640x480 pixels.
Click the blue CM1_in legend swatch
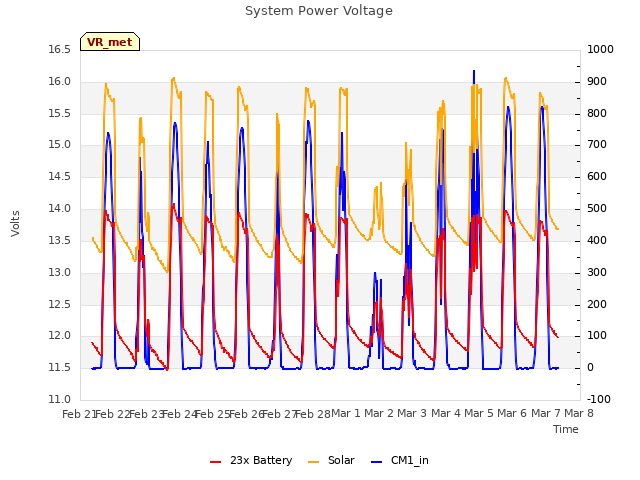(377, 462)
